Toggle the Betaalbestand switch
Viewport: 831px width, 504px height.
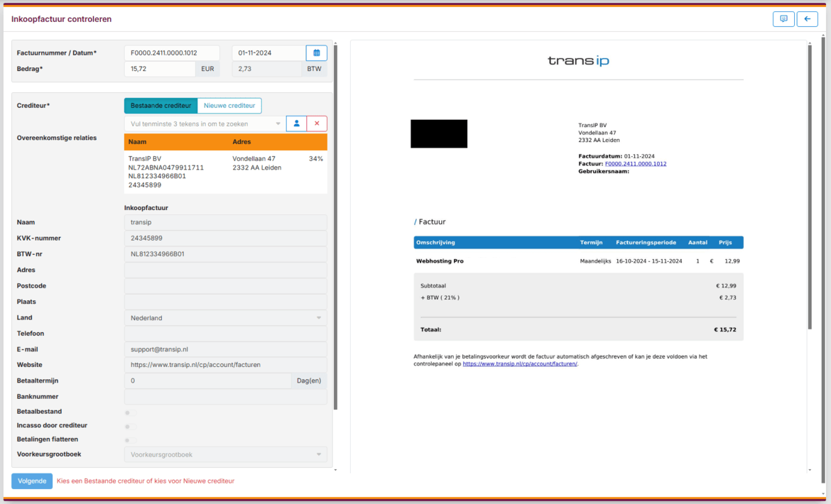(131, 412)
